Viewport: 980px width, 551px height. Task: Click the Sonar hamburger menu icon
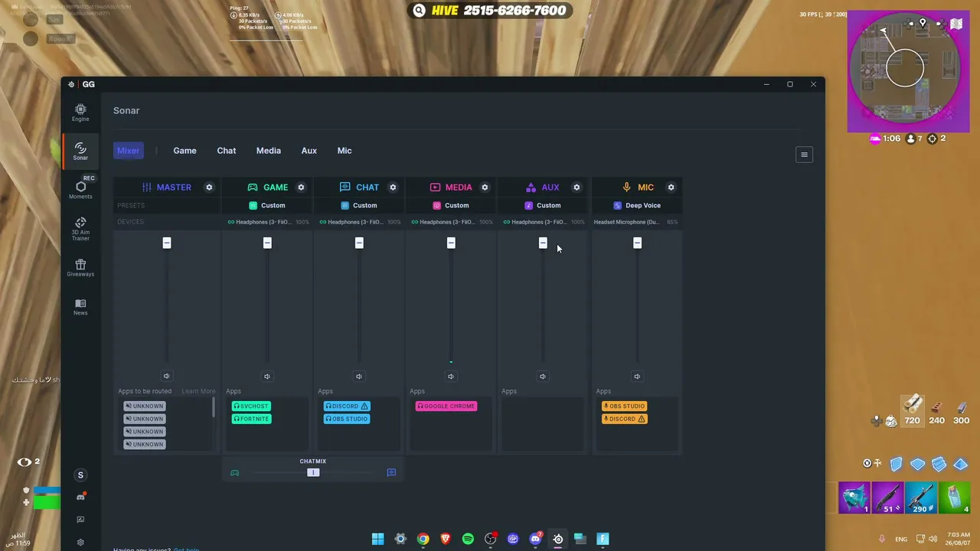pyautogui.click(x=804, y=155)
